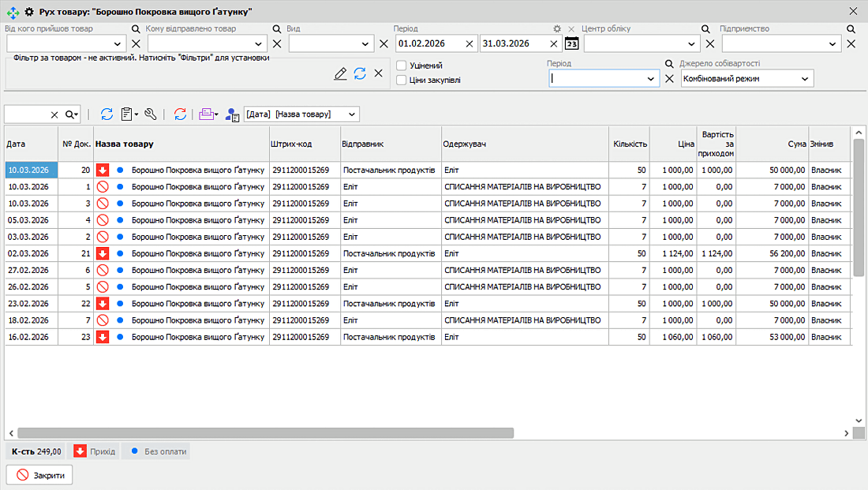Click gear icon above period date fields
The width and height of the screenshot is (868, 490).
pos(556,28)
